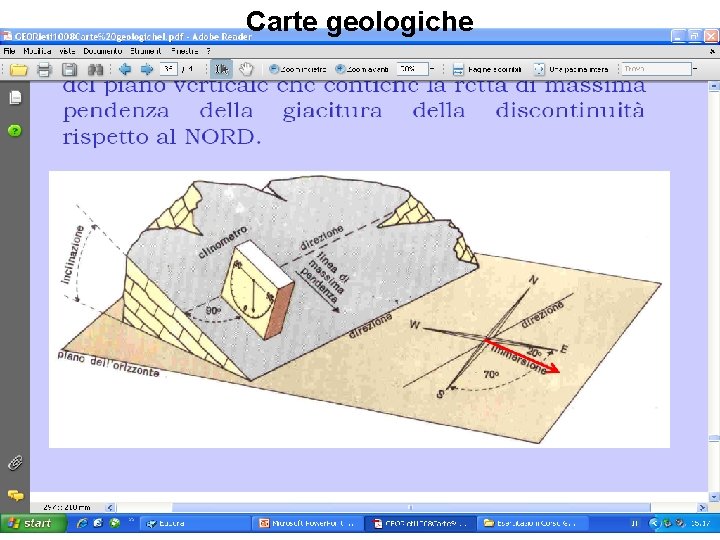This screenshot has height=540, width=720.
Task: Click the geological diagram image in PDF
Action: pos(359,309)
